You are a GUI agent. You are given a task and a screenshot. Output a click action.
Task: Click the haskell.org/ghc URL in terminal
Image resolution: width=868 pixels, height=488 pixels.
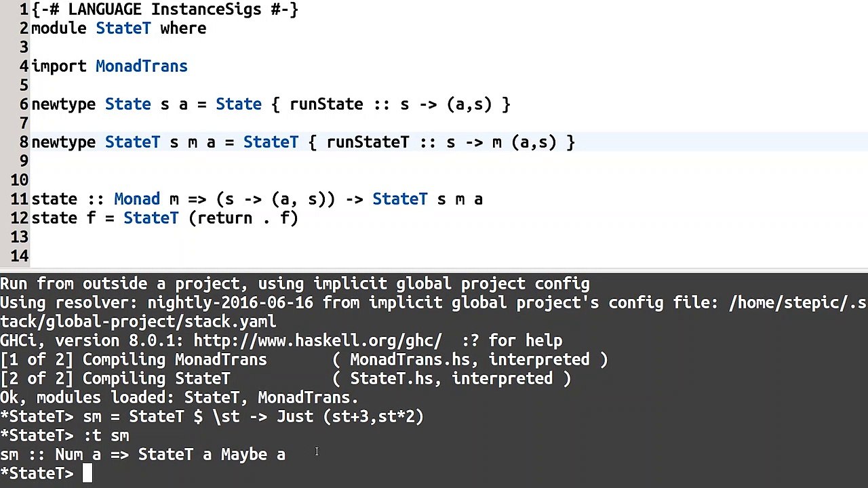click(317, 340)
